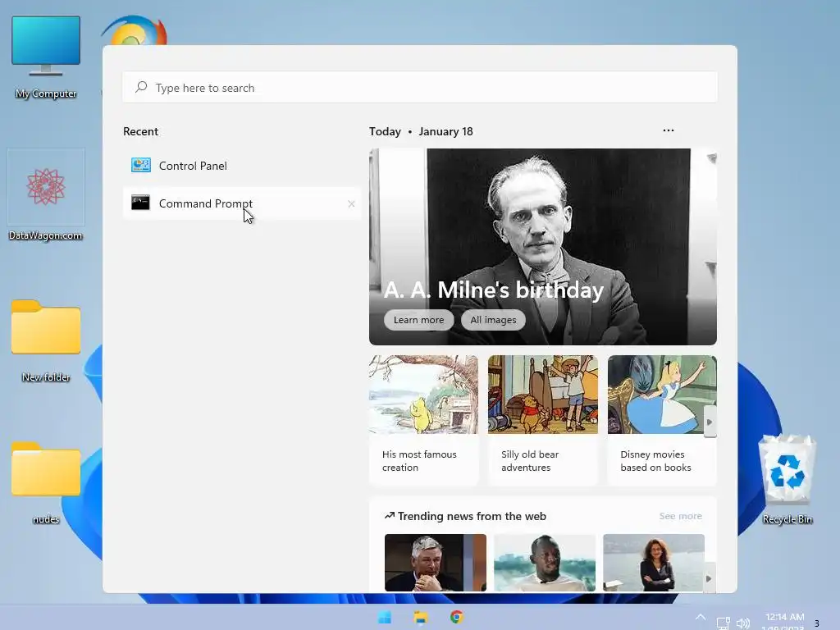Open the bearded man in white news thumbnail
This screenshot has height=630, width=840.
click(545, 563)
